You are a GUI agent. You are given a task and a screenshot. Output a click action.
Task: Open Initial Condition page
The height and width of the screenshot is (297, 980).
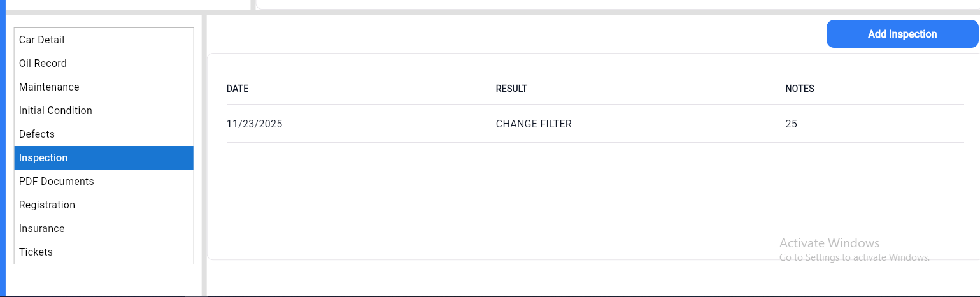55,110
